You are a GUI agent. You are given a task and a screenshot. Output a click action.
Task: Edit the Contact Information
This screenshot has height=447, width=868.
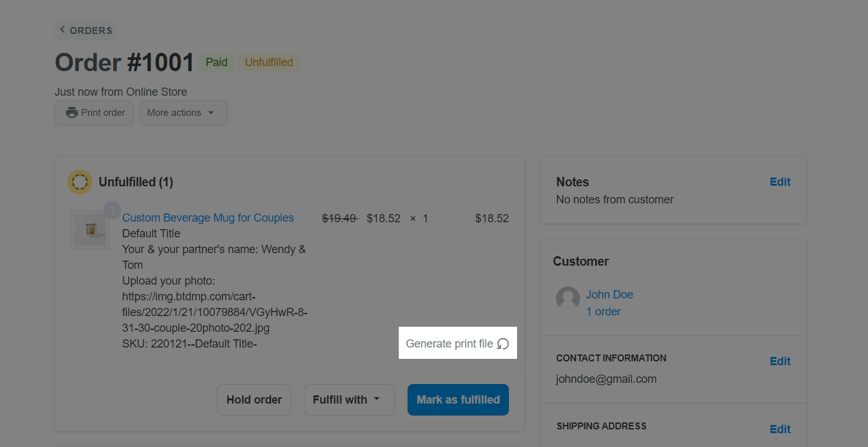pyautogui.click(x=780, y=361)
